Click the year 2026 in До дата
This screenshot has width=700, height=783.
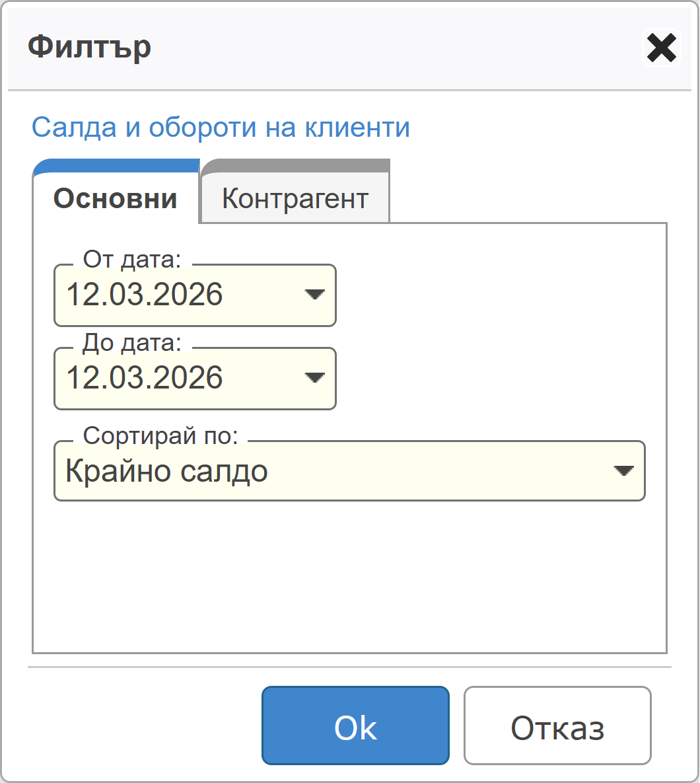tap(192, 378)
